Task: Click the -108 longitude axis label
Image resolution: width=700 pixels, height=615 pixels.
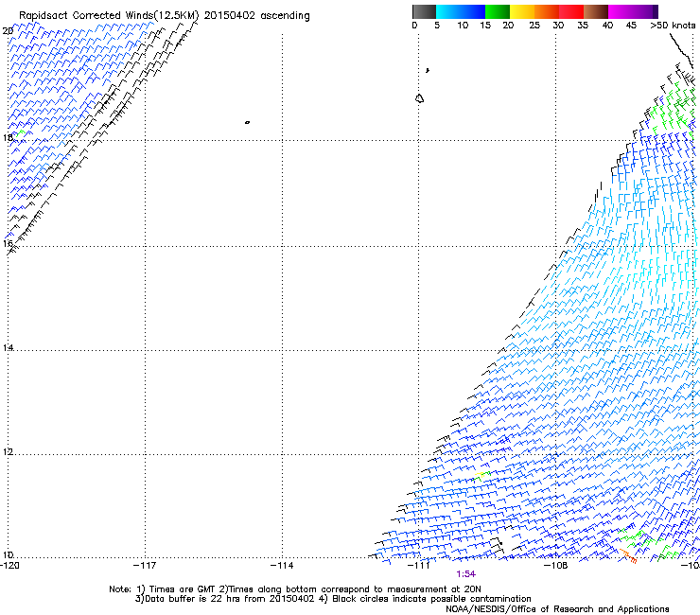Action: [556, 566]
